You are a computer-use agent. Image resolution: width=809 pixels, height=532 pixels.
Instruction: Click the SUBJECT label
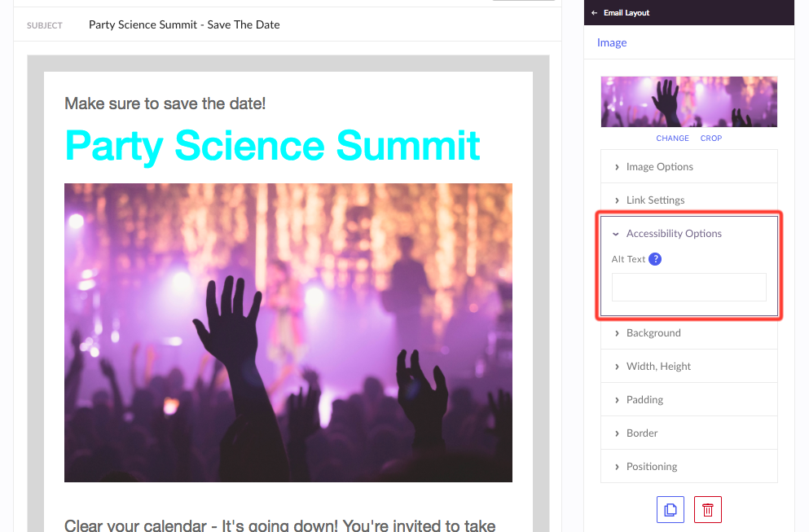tap(44, 25)
